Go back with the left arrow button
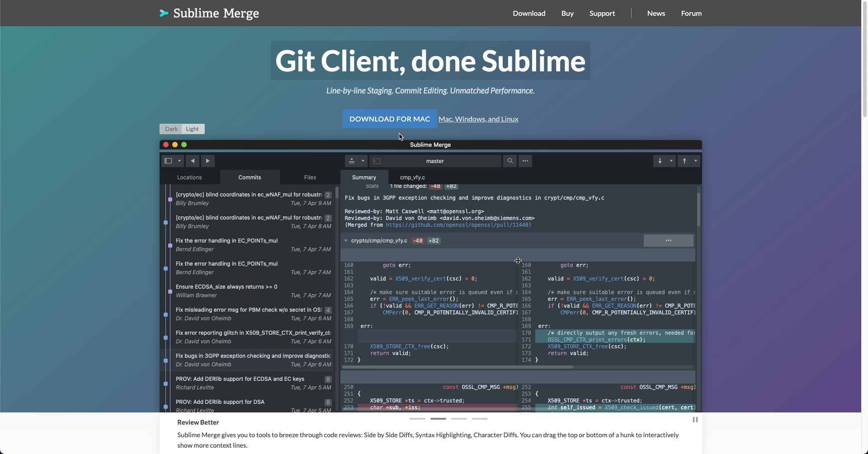Image resolution: width=868 pixels, height=454 pixels. (x=193, y=161)
